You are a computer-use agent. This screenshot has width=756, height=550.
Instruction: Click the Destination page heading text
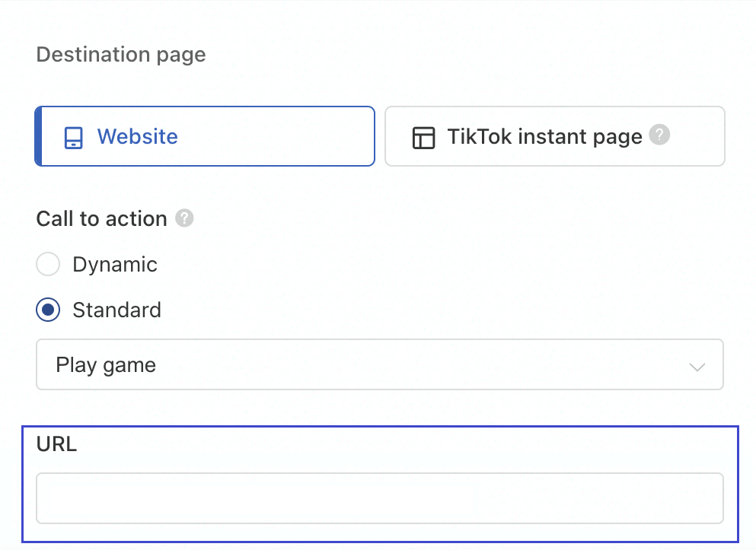click(x=121, y=55)
